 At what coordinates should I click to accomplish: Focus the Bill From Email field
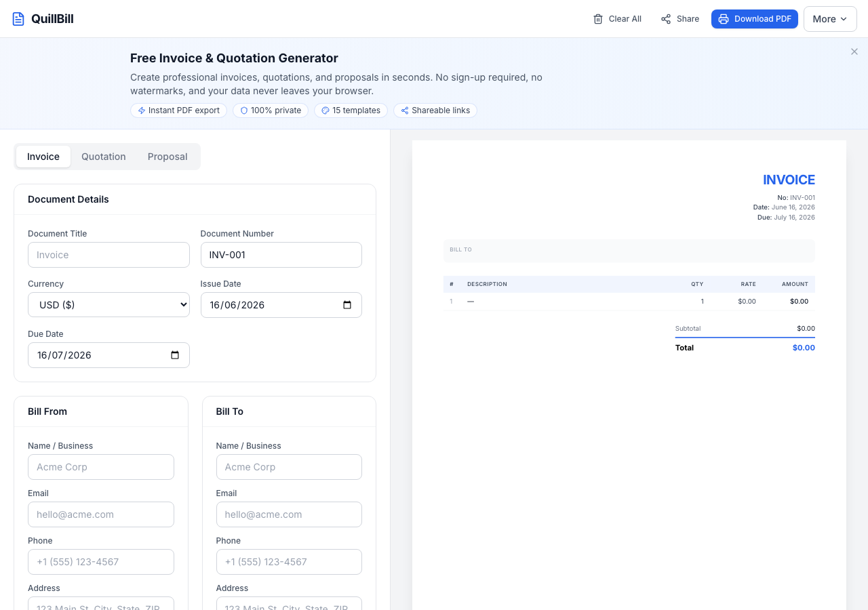[x=101, y=514]
